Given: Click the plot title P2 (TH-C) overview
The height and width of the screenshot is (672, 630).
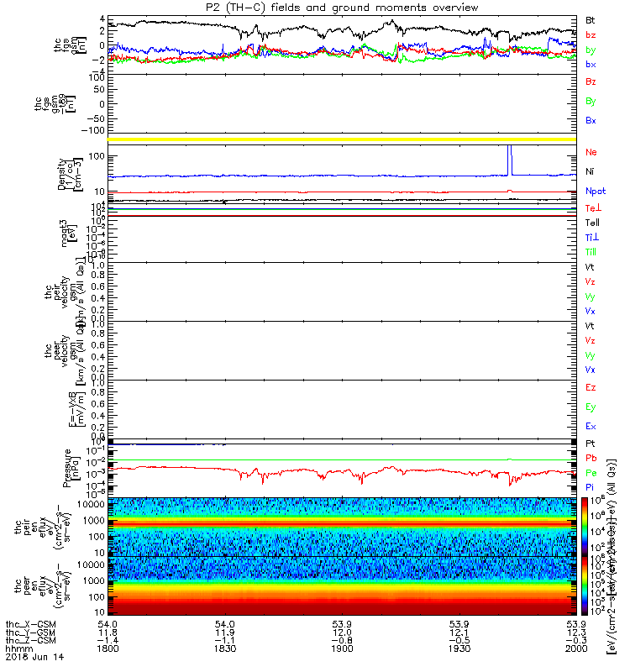Looking at the screenshot, I should (342, 8).
